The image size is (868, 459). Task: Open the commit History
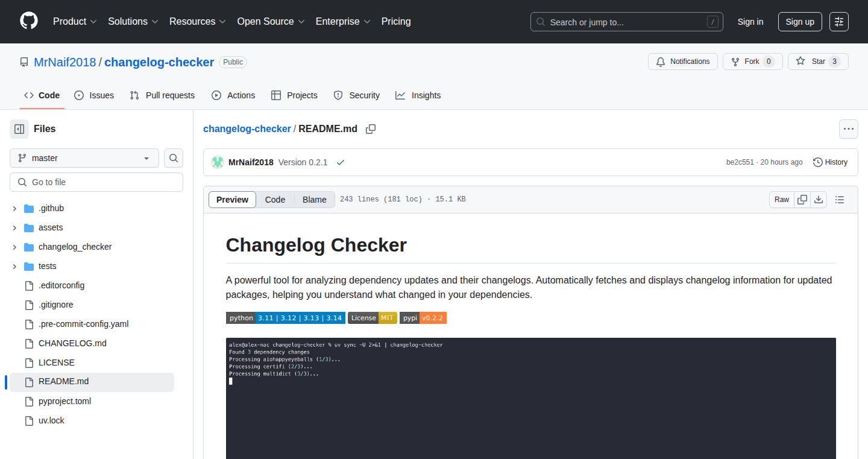tap(830, 162)
